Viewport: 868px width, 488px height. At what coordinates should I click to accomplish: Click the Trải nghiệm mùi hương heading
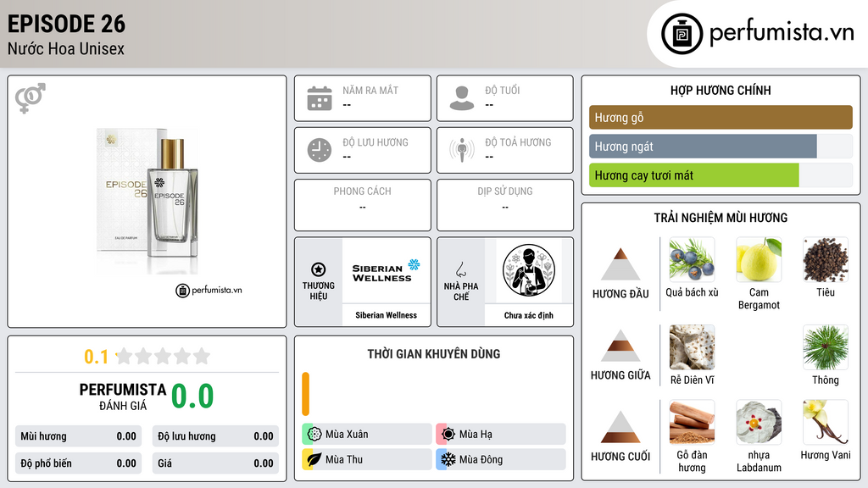tap(721, 218)
